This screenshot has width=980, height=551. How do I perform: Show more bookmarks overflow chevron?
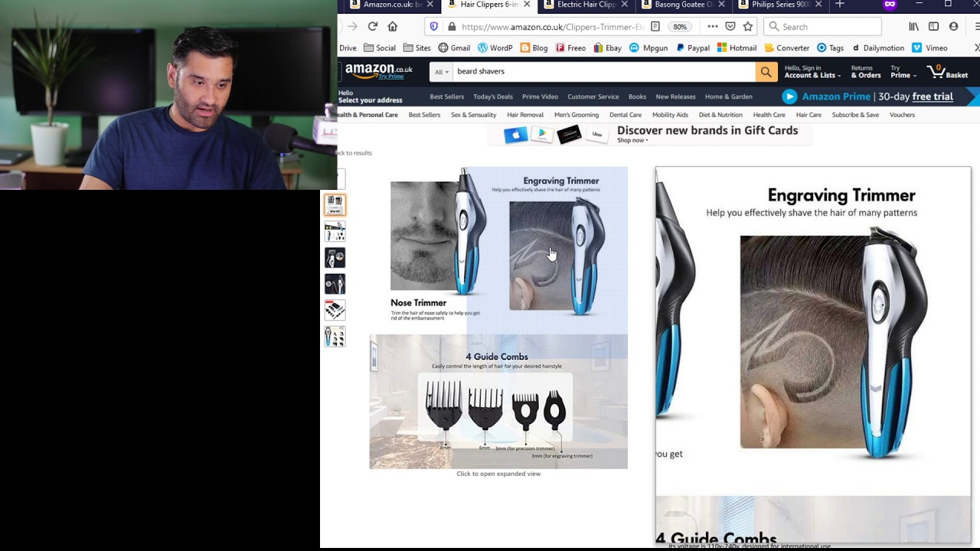coord(976,47)
